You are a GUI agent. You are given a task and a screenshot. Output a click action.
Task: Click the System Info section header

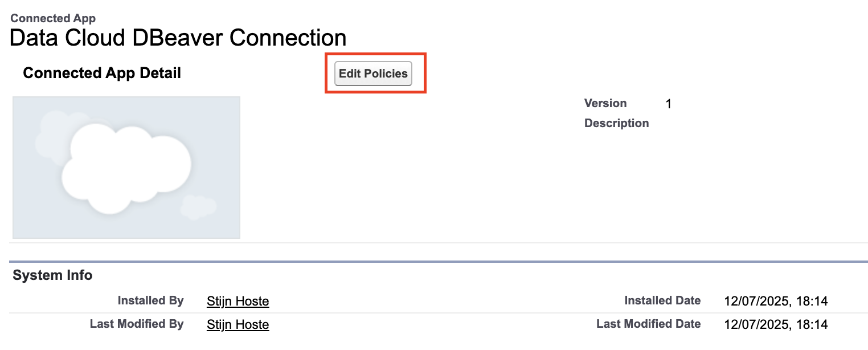52,275
